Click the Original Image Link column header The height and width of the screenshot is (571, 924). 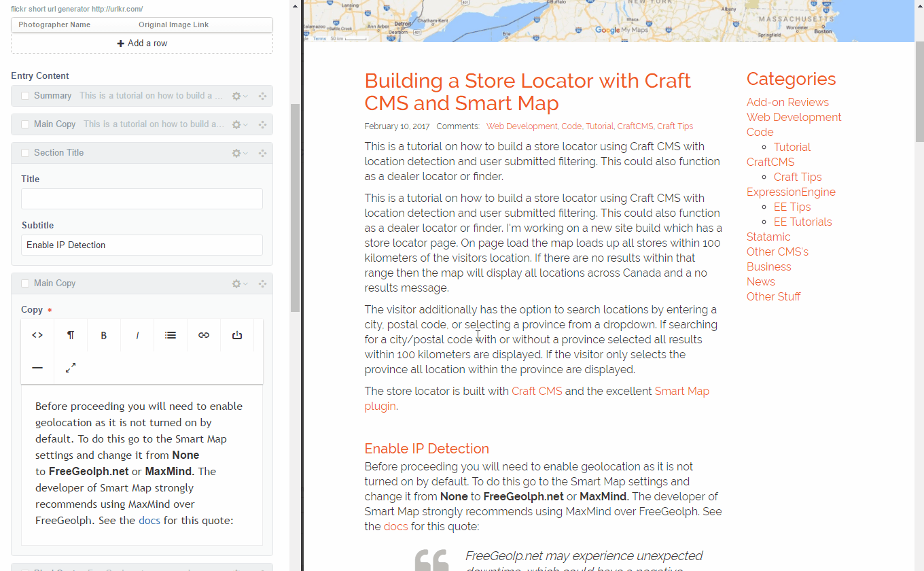coord(173,24)
